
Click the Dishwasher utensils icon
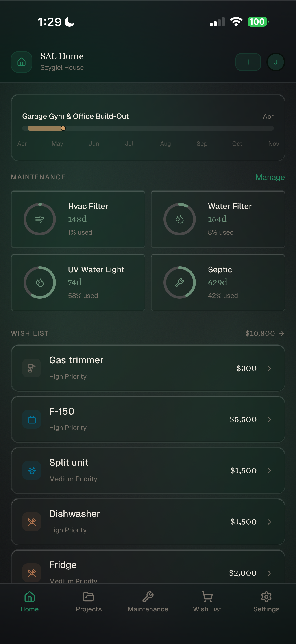(x=32, y=522)
